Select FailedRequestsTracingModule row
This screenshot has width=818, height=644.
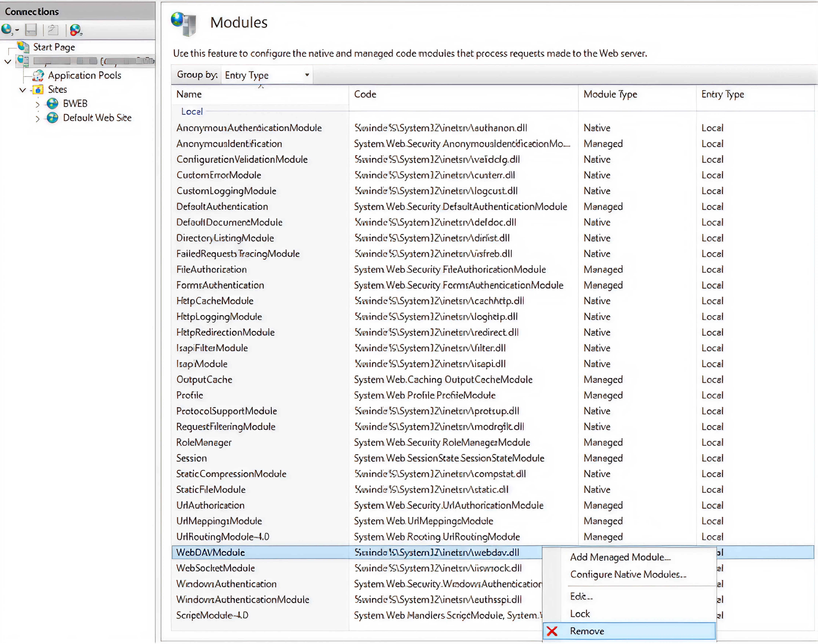tap(493, 254)
